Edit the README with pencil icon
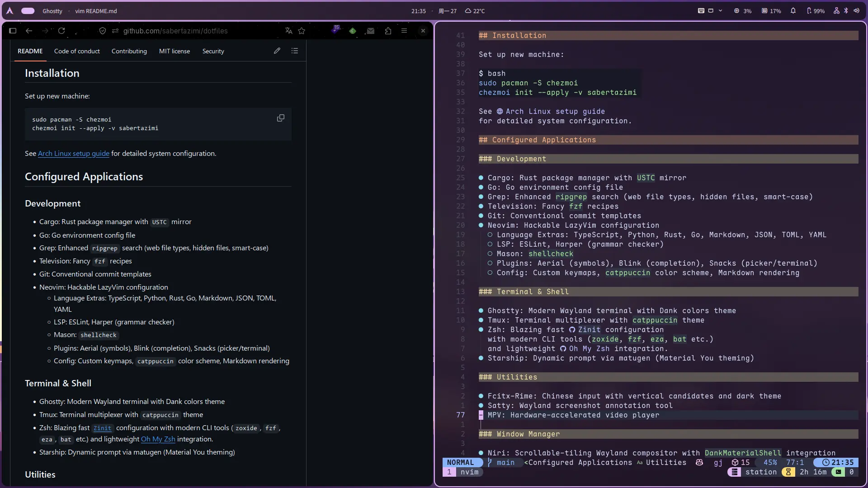Viewport: 868px width, 488px height. pos(277,51)
